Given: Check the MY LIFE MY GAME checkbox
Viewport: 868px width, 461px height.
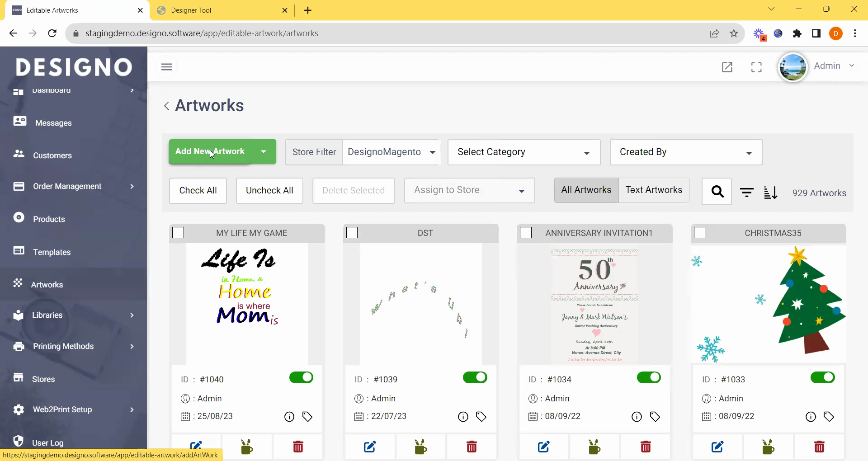Looking at the screenshot, I should [179, 233].
